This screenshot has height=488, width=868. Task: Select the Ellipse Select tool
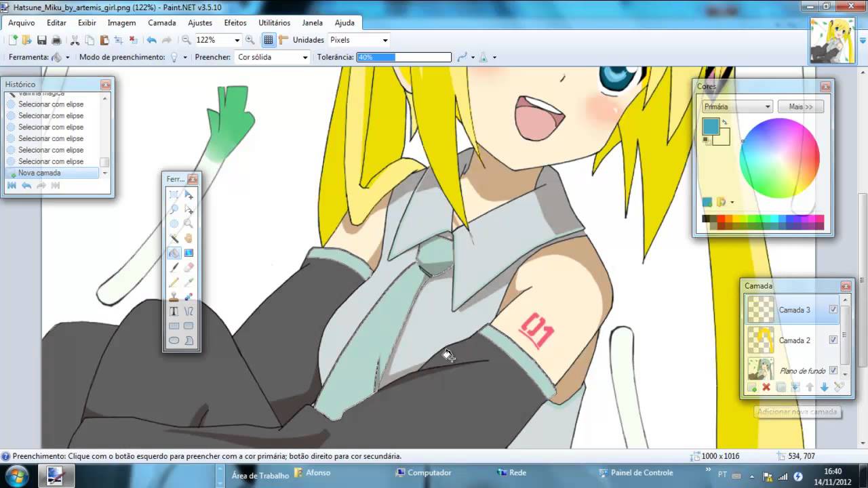tap(174, 224)
